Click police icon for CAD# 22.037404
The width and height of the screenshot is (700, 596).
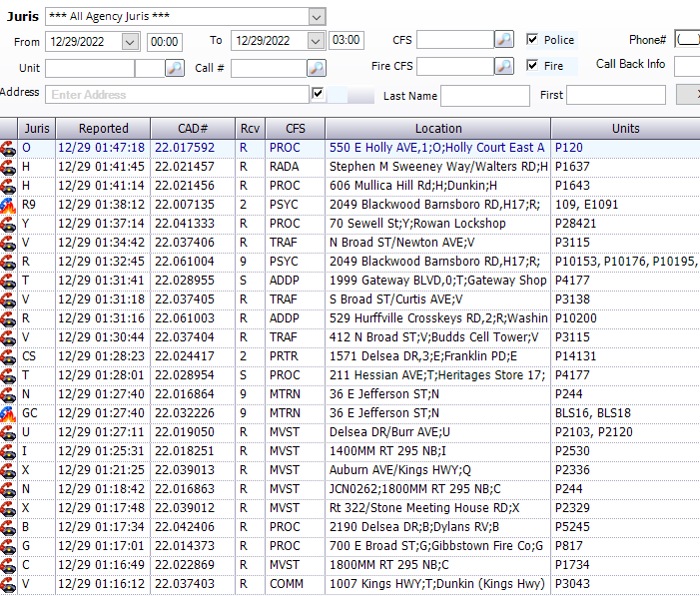pyautogui.click(x=8, y=337)
